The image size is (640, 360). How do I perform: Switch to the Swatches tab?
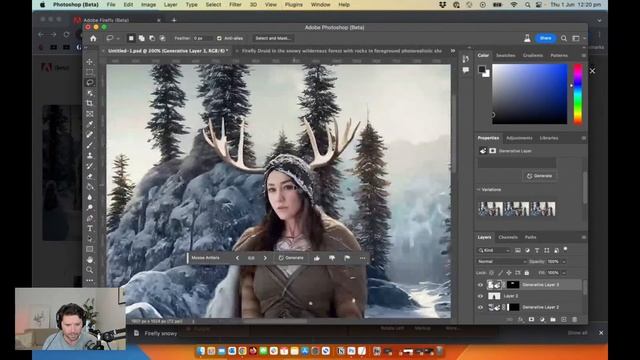pyautogui.click(x=506, y=56)
